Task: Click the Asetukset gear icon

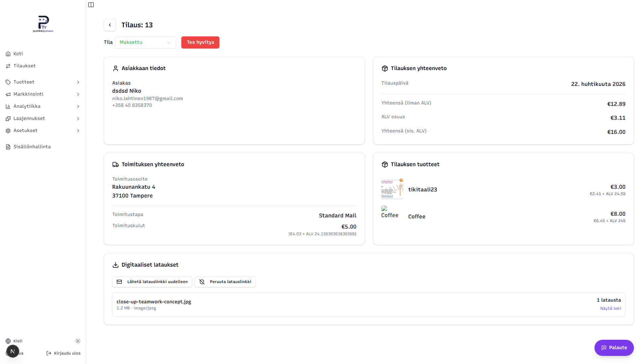Action: coord(8,131)
